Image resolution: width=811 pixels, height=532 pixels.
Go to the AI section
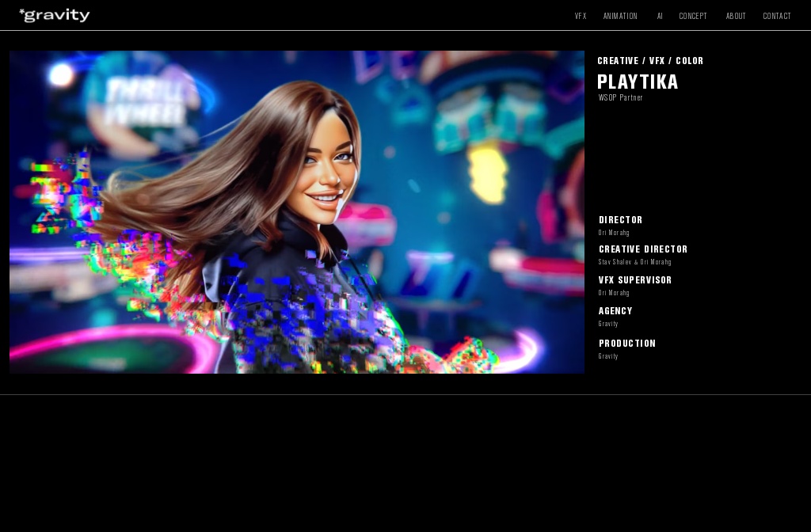(660, 16)
